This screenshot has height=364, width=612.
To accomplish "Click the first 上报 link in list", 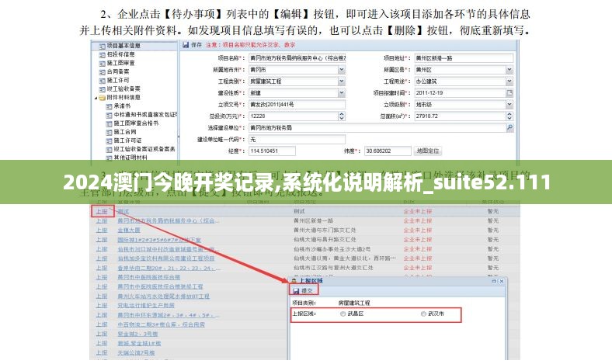I will coord(101,211).
